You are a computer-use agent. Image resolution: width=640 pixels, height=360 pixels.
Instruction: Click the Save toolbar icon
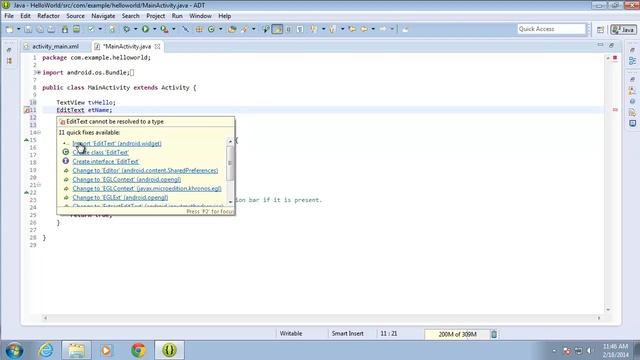pyautogui.click(x=28, y=29)
